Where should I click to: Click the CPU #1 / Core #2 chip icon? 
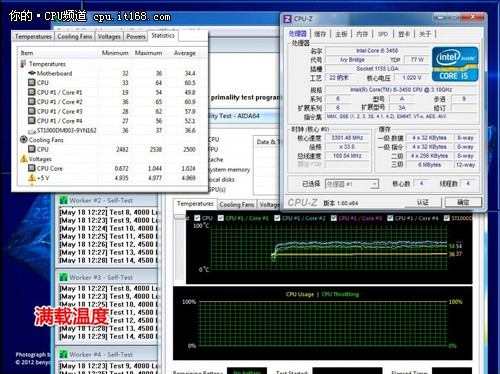[32, 101]
